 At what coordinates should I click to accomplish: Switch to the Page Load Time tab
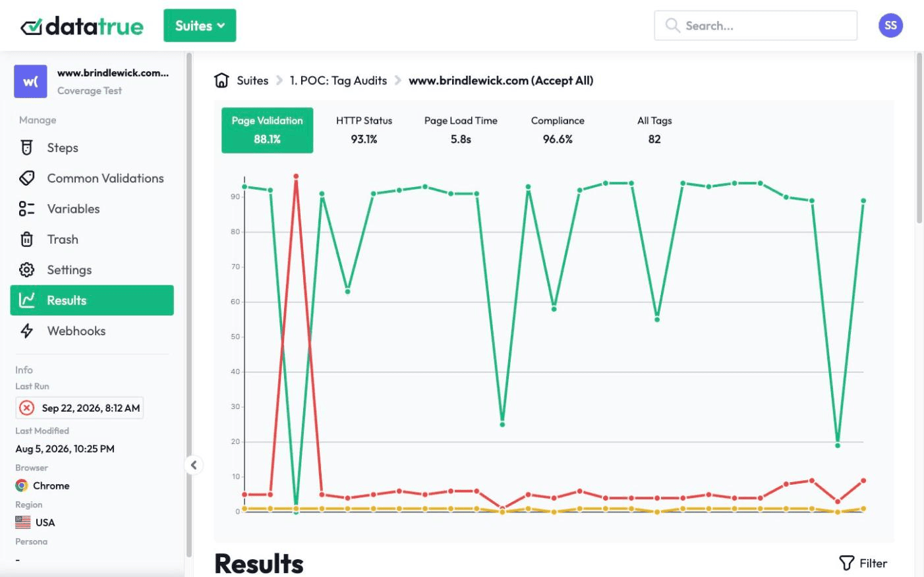[461, 130]
